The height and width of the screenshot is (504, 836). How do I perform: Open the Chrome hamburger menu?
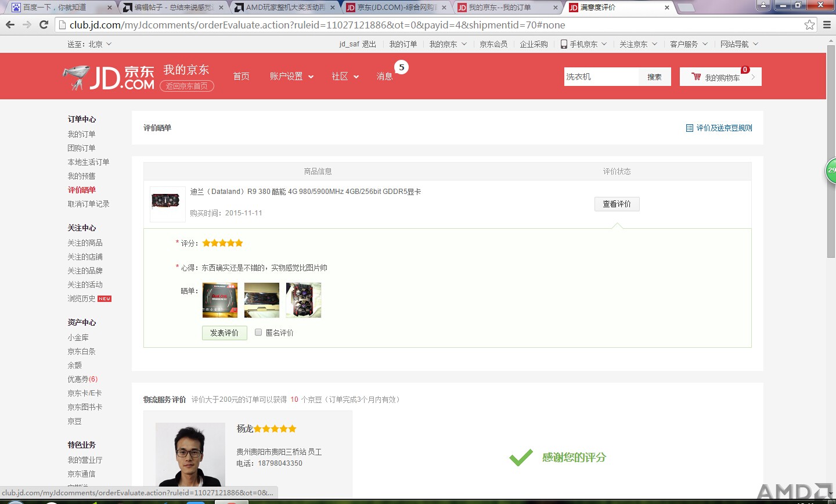[x=827, y=24]
